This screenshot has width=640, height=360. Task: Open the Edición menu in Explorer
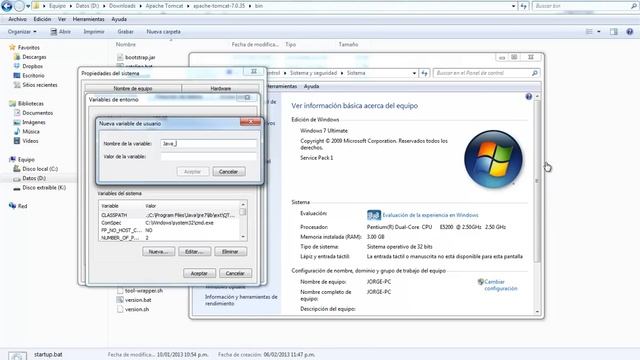pos(42,19)
